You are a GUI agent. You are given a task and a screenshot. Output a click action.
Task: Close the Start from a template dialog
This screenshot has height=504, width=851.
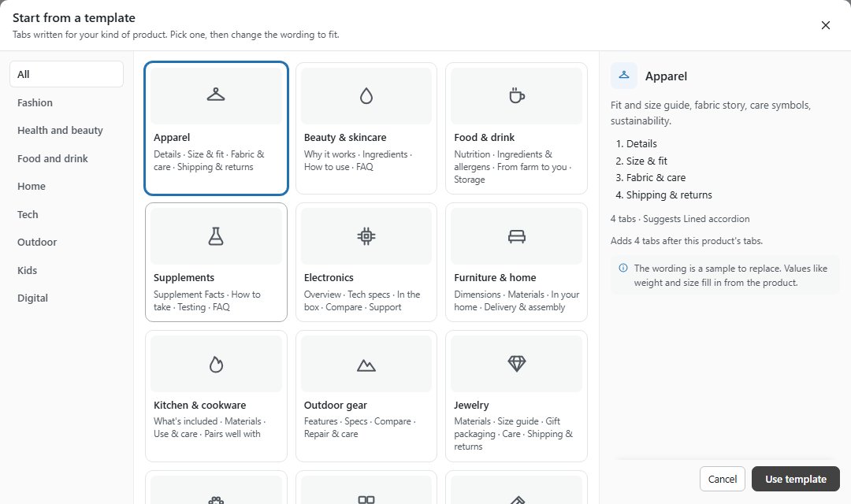[826, 25]
